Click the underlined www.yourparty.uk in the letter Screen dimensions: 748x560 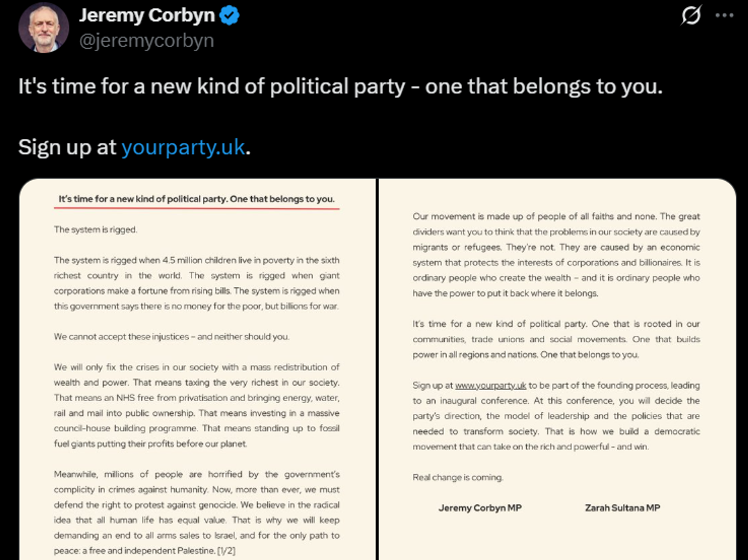pyautogui.click(x=490, y=385)
